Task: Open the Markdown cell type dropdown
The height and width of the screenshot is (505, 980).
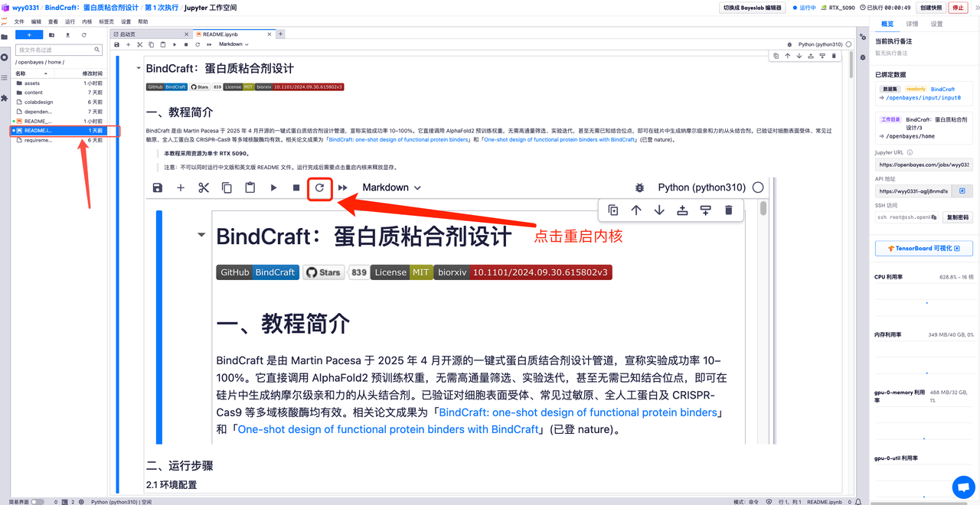Action: (234, 44)
